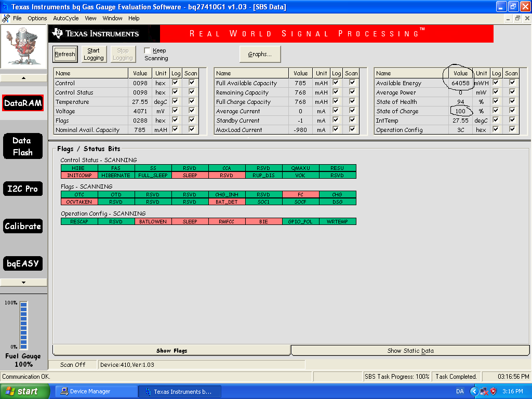The height and width of the screenshot is (399, 532).
Task: Click the OCVTAKEN flag bit
Action: 79,202
